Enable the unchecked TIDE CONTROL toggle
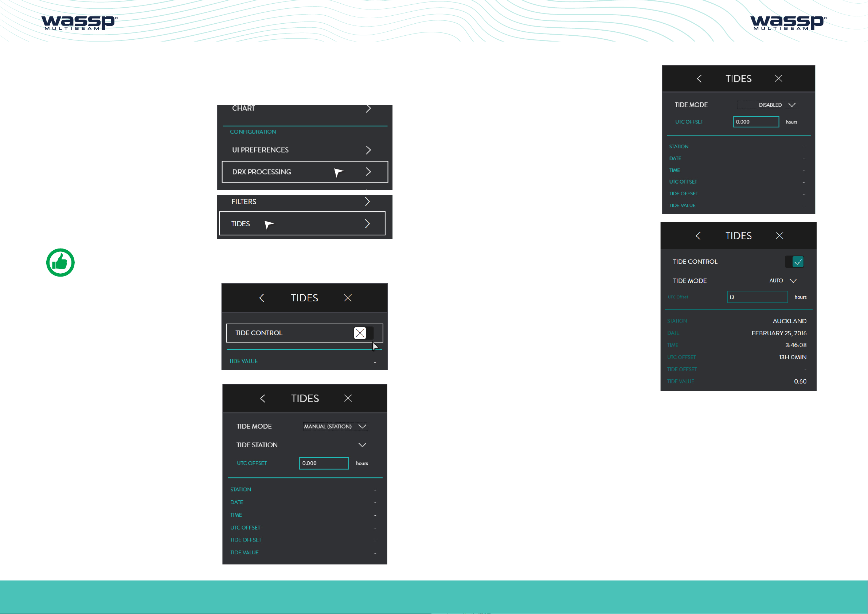Viewport: 868px width, 614px height. click(364, 333)
